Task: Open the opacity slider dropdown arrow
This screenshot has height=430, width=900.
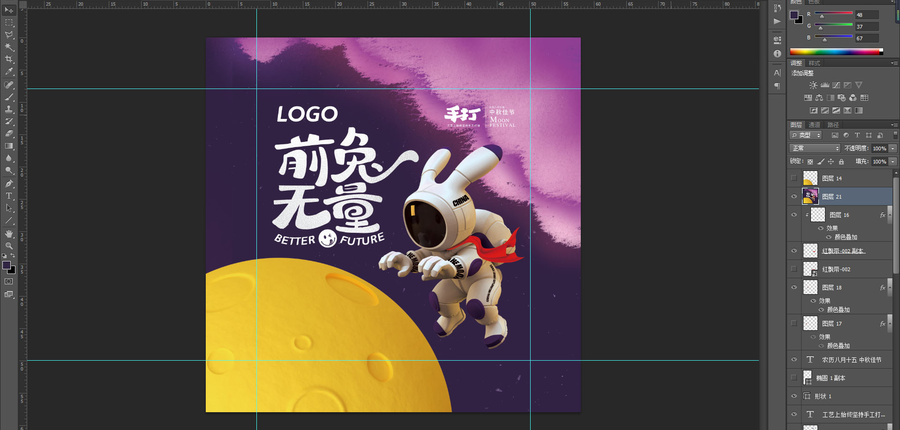Action: coord(892,148)
